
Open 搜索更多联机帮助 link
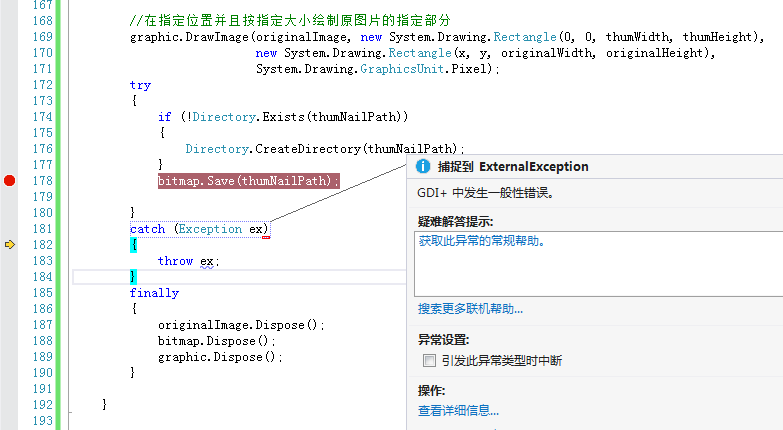pyautogui.click(x=470, y=309)
